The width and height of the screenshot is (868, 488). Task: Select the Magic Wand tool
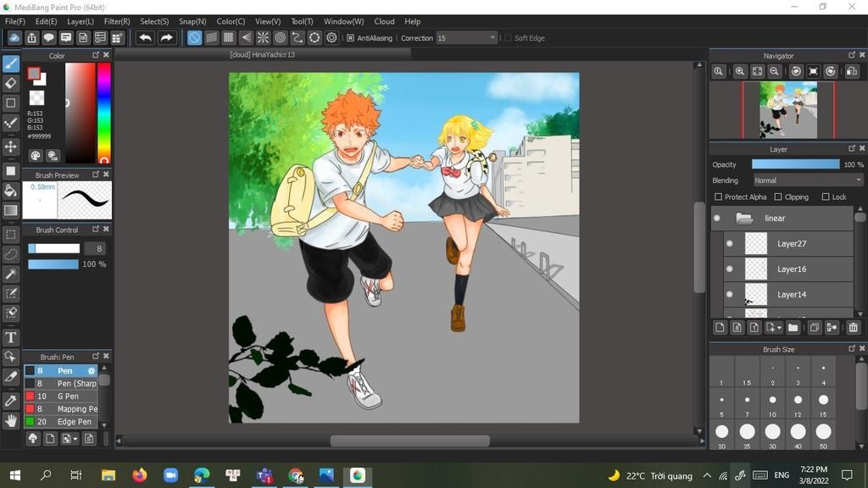tap(10, 274)
